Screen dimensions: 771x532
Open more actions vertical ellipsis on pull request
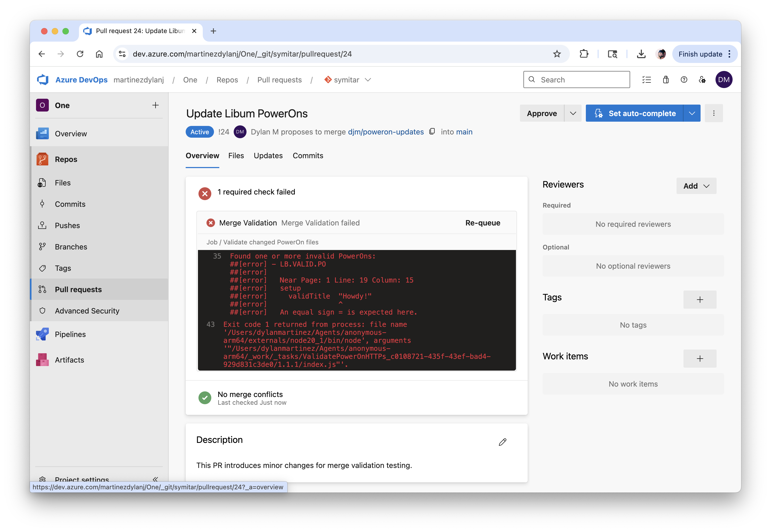pyautogui.click(x=714, y=113)
